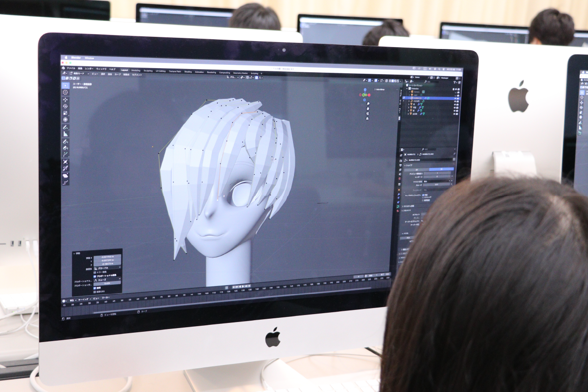The height and width of the screenshot is (392, 588).
Task: Hide the ベジエ円 object with its eye icon
Action: coord(455,101)
